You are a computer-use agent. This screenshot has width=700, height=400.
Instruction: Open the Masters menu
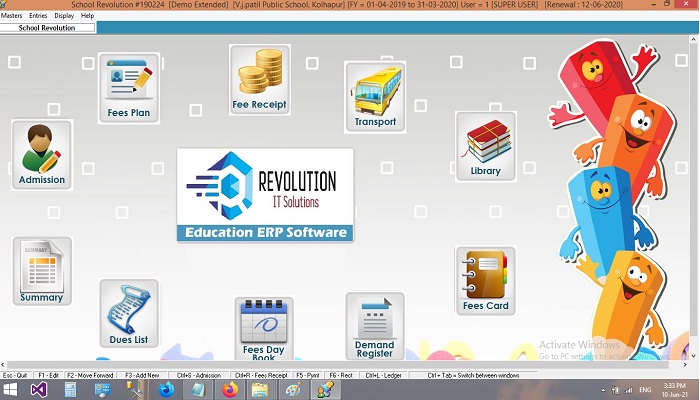[x=12, y=16]
